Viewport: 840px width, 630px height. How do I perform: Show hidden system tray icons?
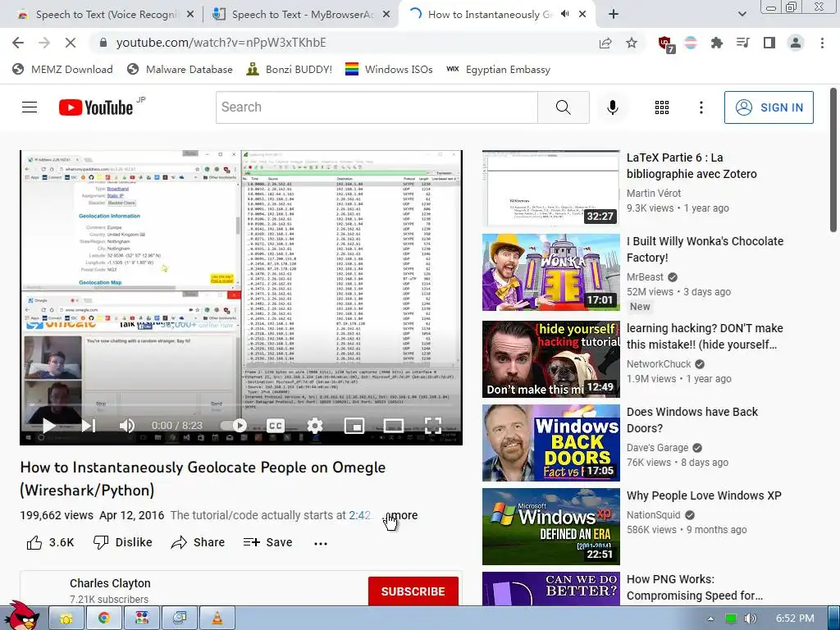(710, 619)
